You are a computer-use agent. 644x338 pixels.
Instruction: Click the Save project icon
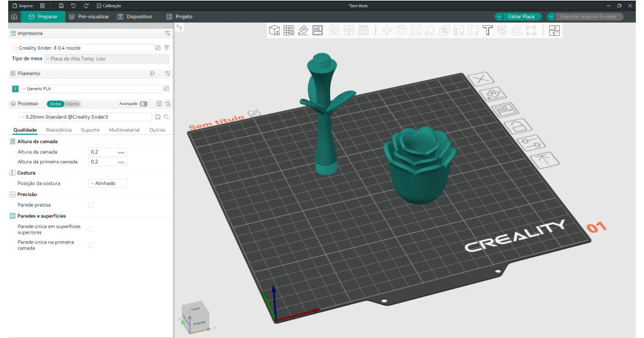coord(61,6)
